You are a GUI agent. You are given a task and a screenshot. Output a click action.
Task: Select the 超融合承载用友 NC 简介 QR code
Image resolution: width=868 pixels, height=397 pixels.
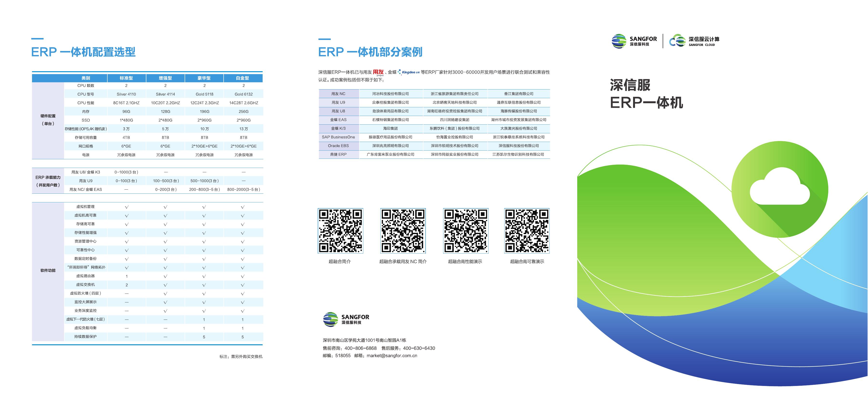click(x=403, y=231)
